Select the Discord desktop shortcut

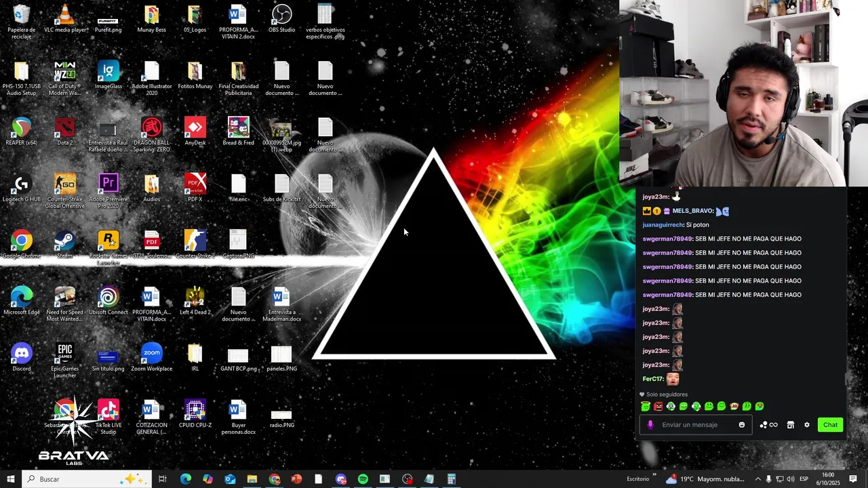pyautogui.click(x=22, y=358)
